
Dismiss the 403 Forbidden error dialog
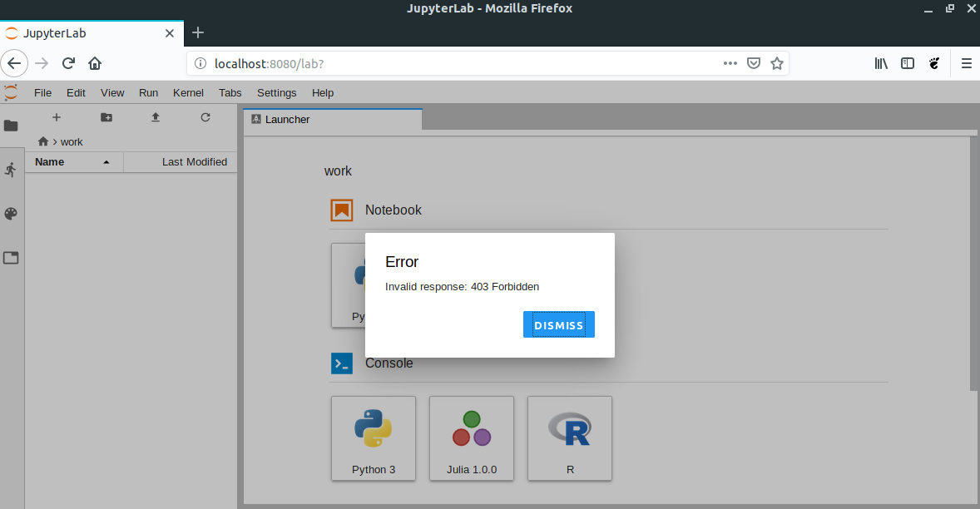[x=559, y=324]
